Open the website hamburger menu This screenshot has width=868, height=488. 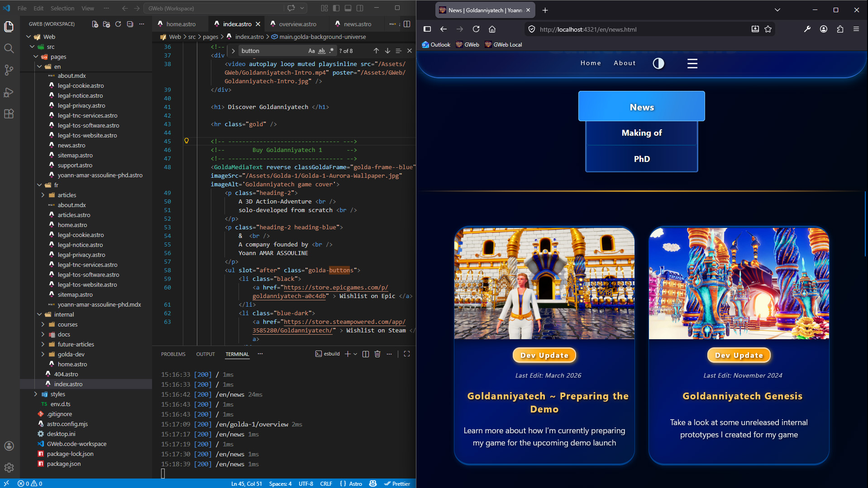[x=692, y=63]
